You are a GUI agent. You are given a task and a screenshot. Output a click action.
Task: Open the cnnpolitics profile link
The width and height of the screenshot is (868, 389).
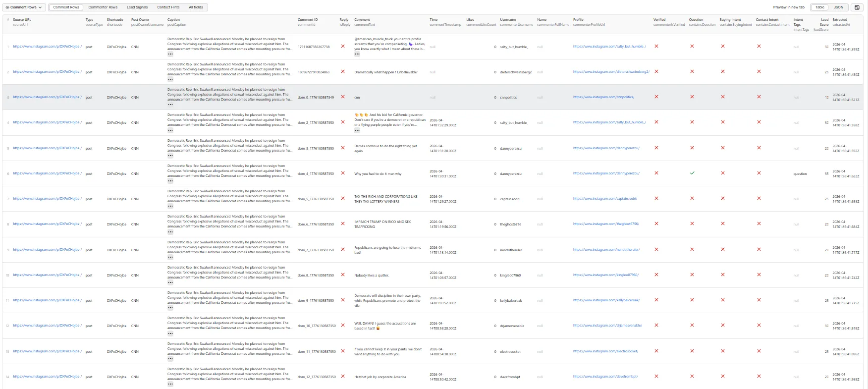coord(603,97)
